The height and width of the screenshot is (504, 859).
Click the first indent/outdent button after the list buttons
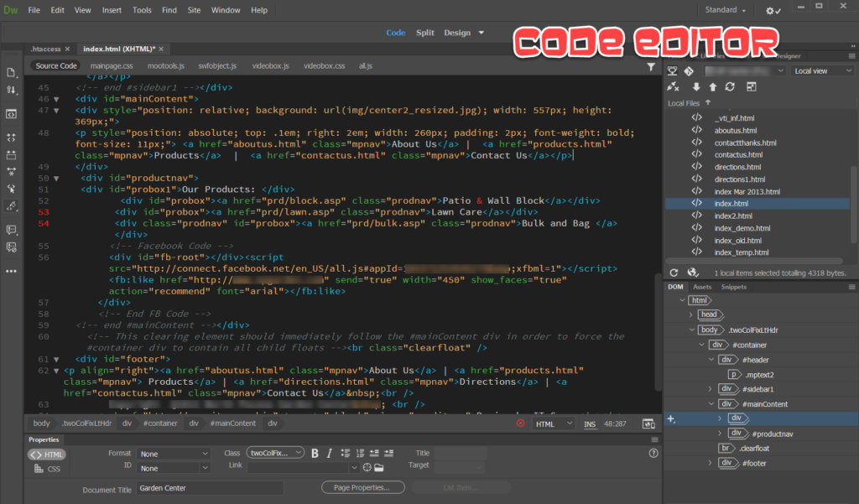click(374, 453)
